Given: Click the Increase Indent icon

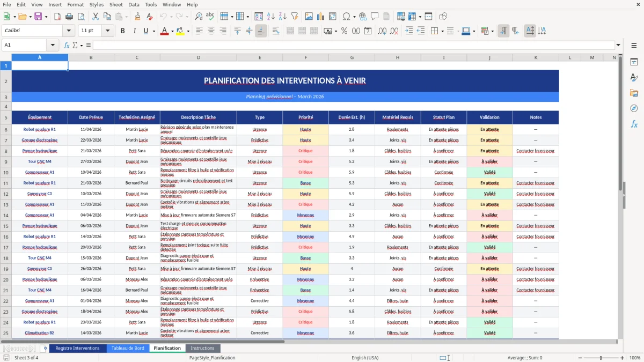Looking at the screenshot, I should [409, 31].
